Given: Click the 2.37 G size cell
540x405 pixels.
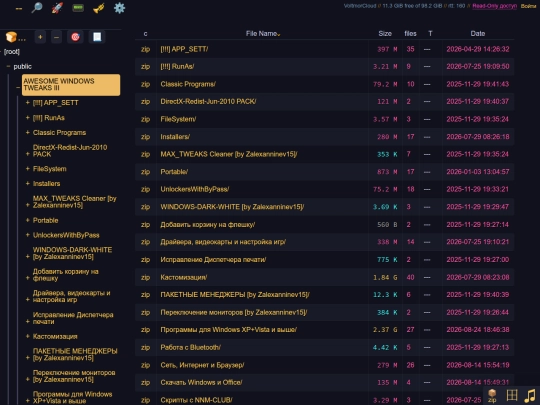Looking at the screenshot, I should click(385, 330).
